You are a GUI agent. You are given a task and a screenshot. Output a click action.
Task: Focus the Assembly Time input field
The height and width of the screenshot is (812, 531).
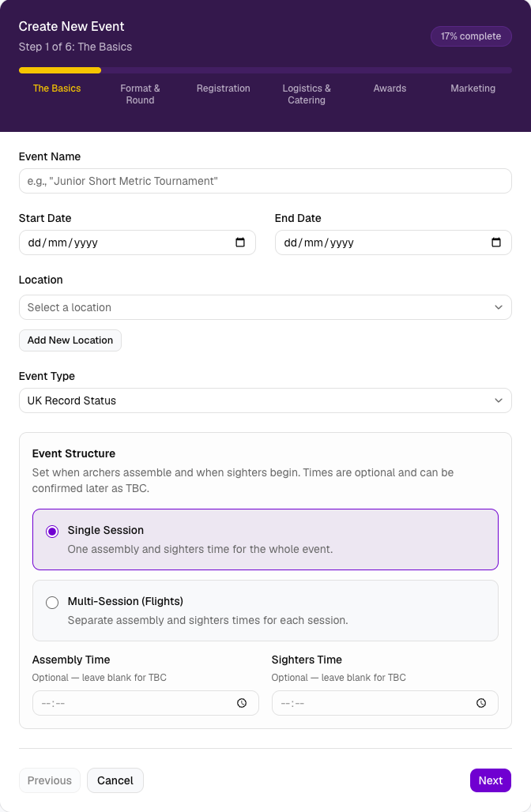(x=145, y=703)
